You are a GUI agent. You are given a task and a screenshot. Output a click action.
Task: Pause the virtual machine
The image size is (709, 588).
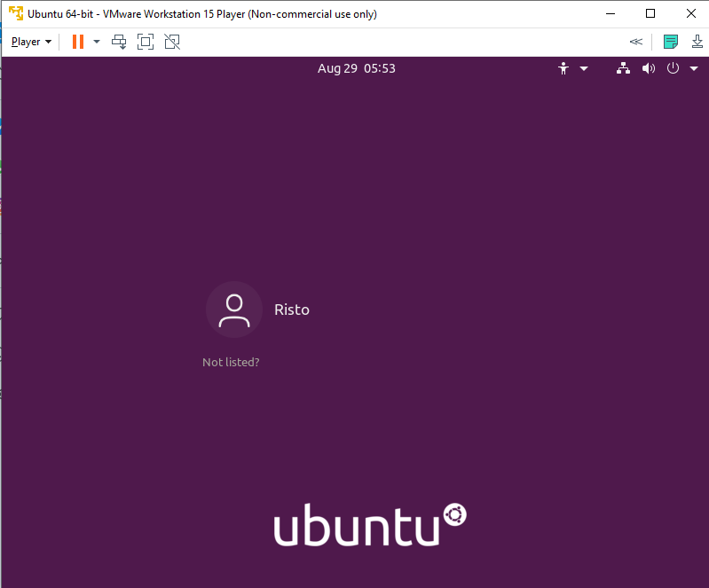78,42
